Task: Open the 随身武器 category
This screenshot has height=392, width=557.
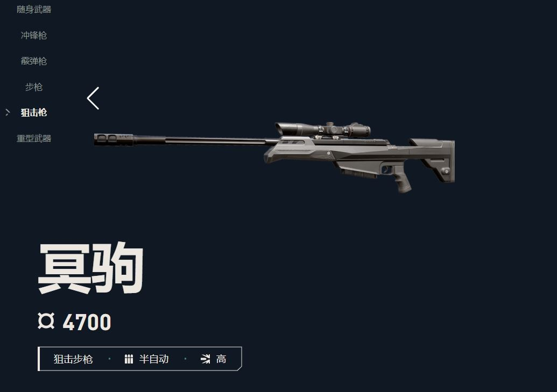Action: click(34, 10)
